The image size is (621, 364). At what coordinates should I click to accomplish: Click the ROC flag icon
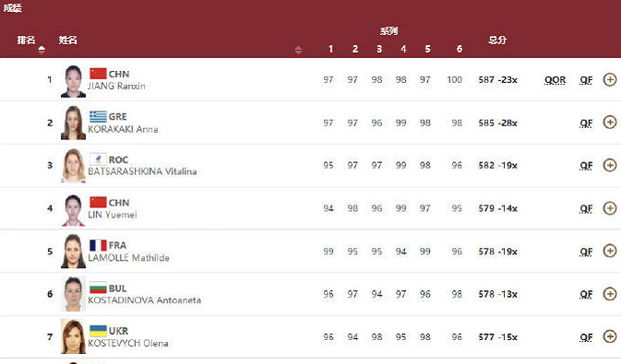[x=98, y=159]
